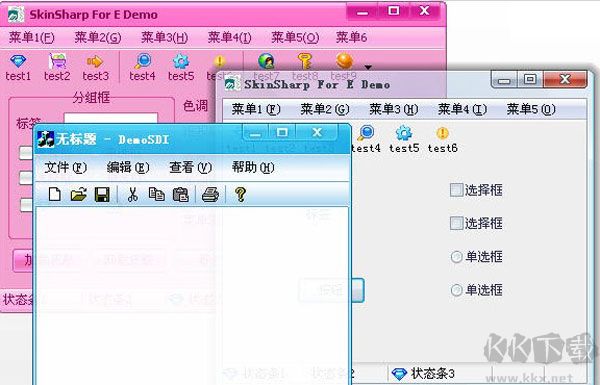Image resolution: width=600 pixels, height=385 pixels.
Task: Check the second 选择框 checkbox
Action: coord(456,223)
